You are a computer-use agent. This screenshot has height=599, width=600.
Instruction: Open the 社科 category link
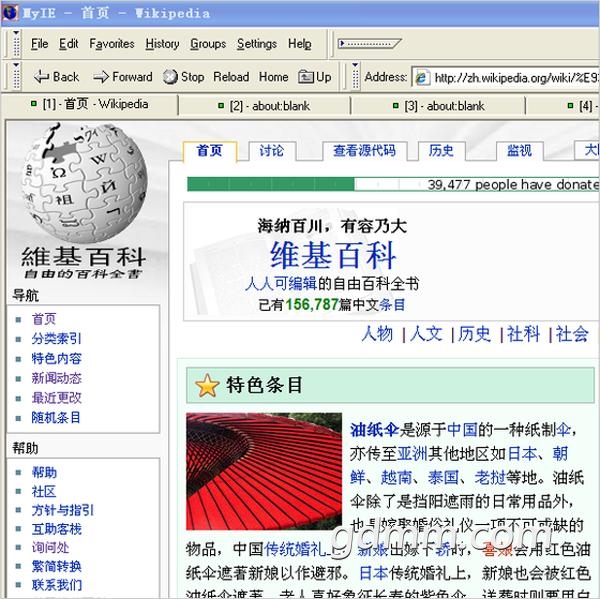point(523,334)
